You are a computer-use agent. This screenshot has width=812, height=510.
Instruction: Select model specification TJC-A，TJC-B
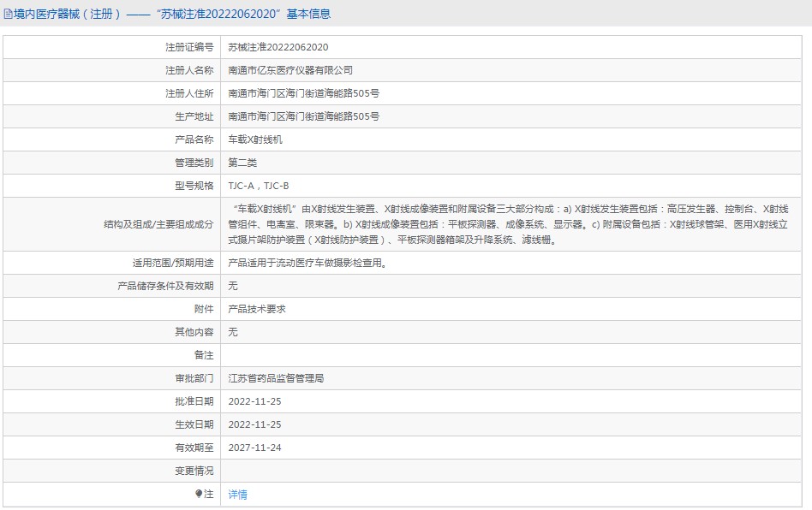pos(259,186)
